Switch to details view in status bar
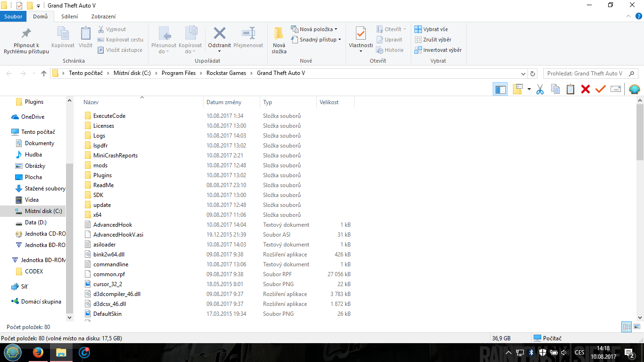Viewport: 644px width, 362px height. (627, 327)
